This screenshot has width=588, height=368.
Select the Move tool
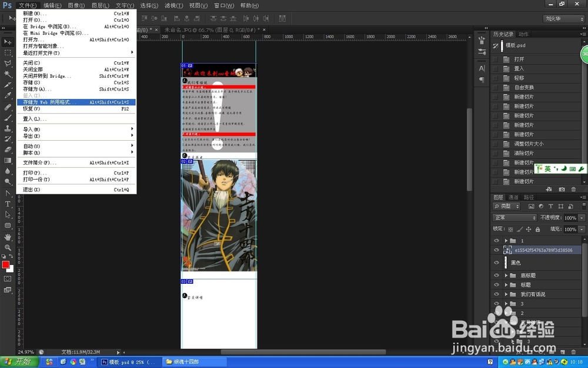tap(8, 42)
